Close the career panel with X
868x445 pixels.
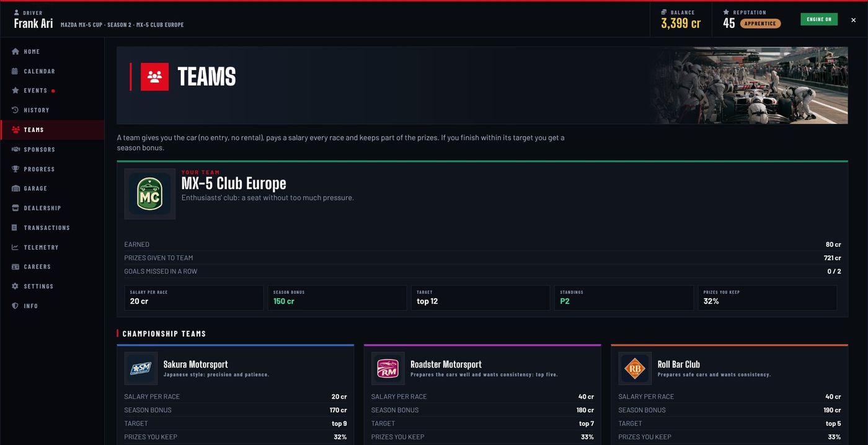click(x=853, y=20)
